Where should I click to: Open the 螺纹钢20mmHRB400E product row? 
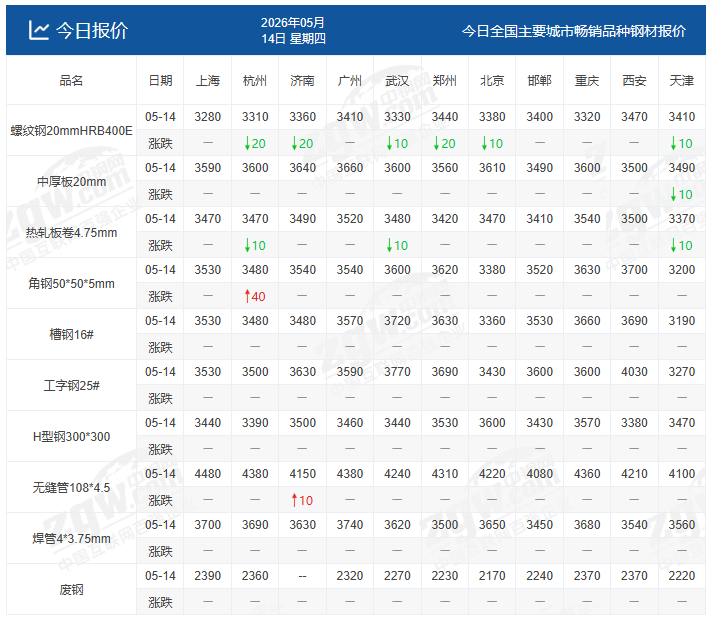[x=71, y=131]
